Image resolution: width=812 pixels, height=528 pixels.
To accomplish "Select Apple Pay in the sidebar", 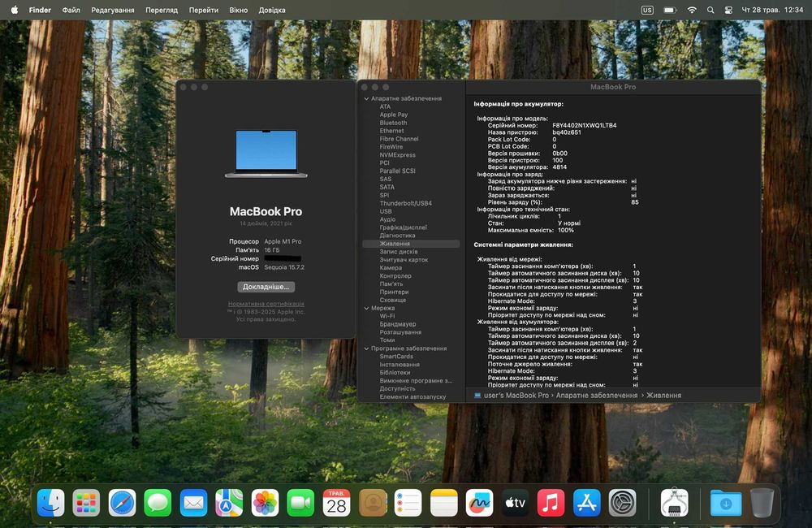I will (x=394, y=115).
